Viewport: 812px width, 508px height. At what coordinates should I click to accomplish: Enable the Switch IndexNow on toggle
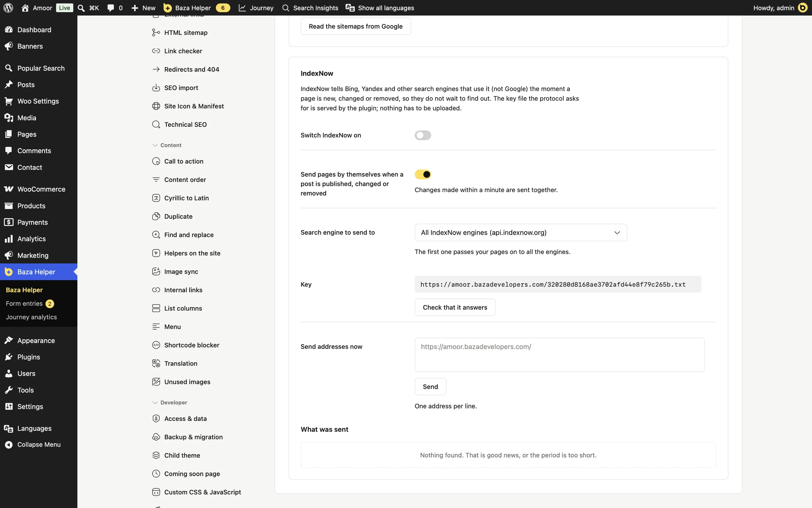point(423,135)
